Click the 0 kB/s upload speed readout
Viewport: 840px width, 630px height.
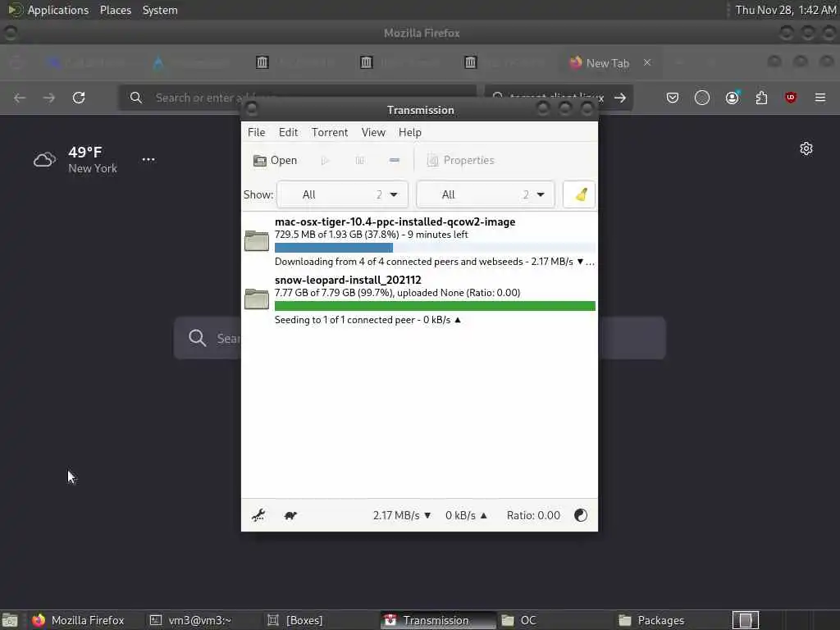coord(466,515)
